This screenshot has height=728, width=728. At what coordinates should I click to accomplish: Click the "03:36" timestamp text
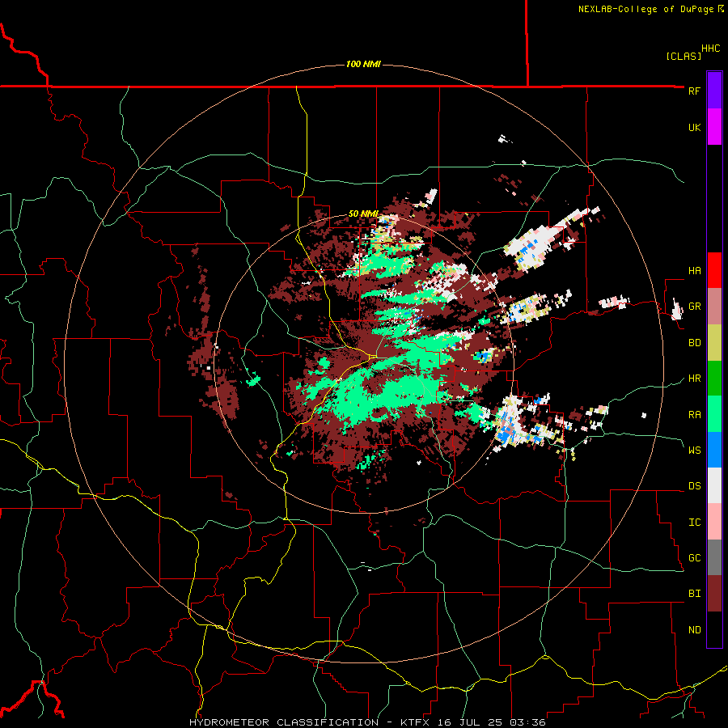tap(527, 722)
